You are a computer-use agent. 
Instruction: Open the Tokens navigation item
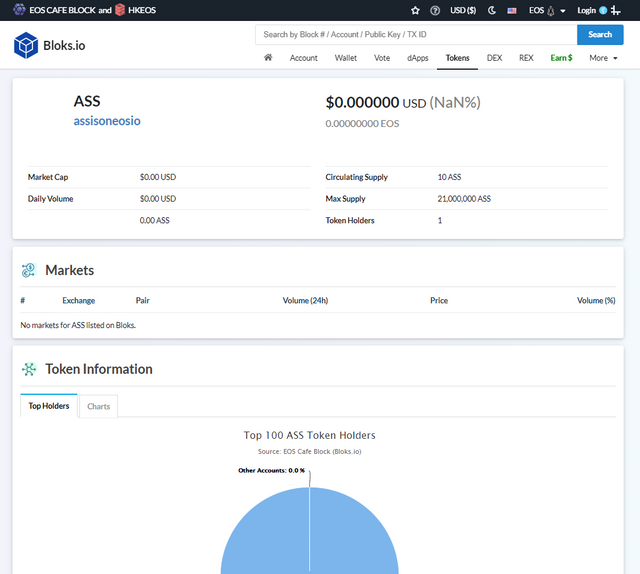point(457,58)
